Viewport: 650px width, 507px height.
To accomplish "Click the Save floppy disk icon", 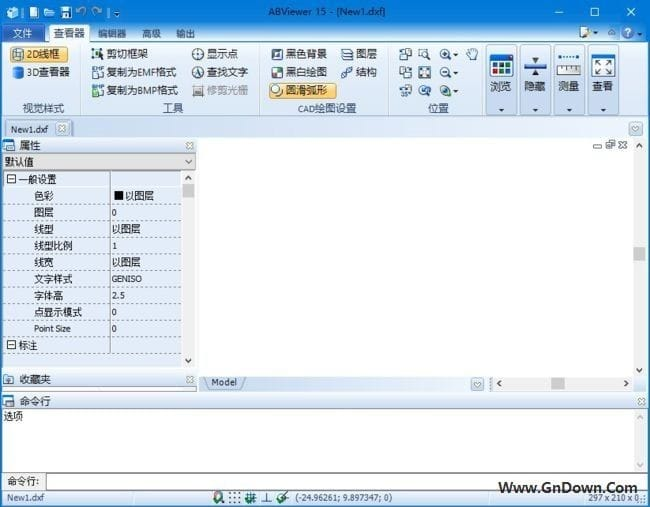I will tap(66, 12).
